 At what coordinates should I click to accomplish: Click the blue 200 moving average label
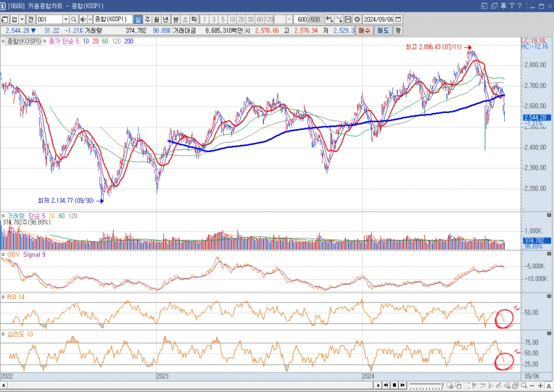tap(128, 41)
